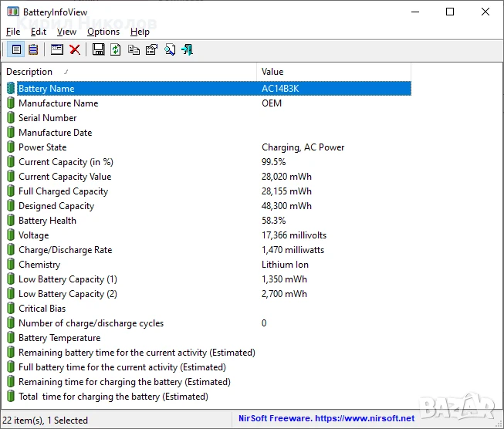
Task: Open the View menu
Action: (x=66, y=32)
